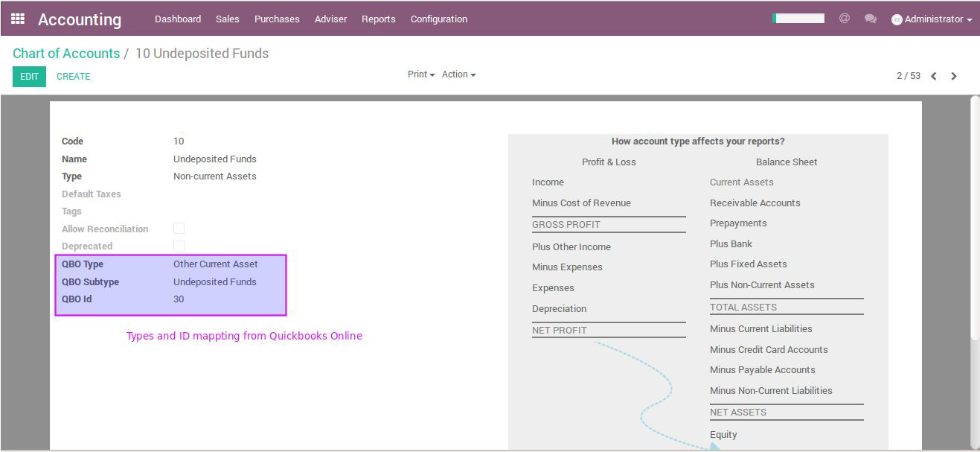Go to next record arrow

pyautogui.click(x=954, y=76)
